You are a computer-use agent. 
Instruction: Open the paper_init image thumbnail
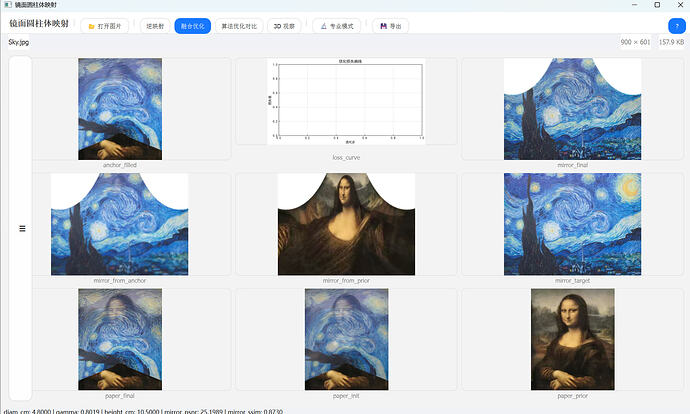point(346,339)
